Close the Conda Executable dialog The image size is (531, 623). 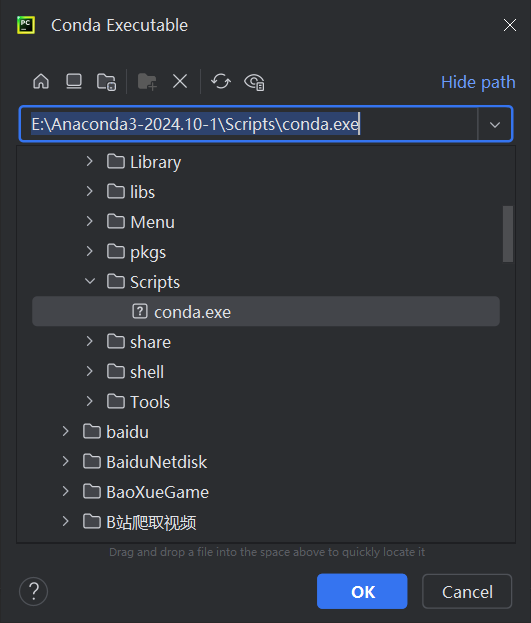point(510,25)
